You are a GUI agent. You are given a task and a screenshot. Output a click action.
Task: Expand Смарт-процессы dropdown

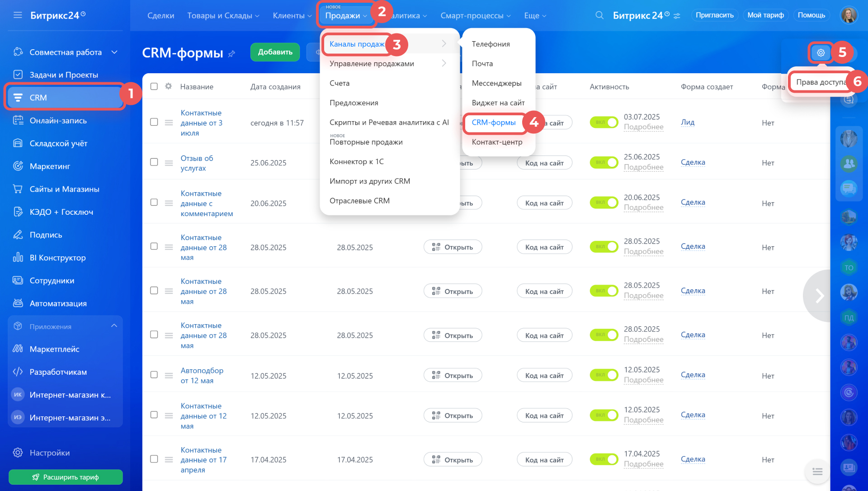point(476,16)
